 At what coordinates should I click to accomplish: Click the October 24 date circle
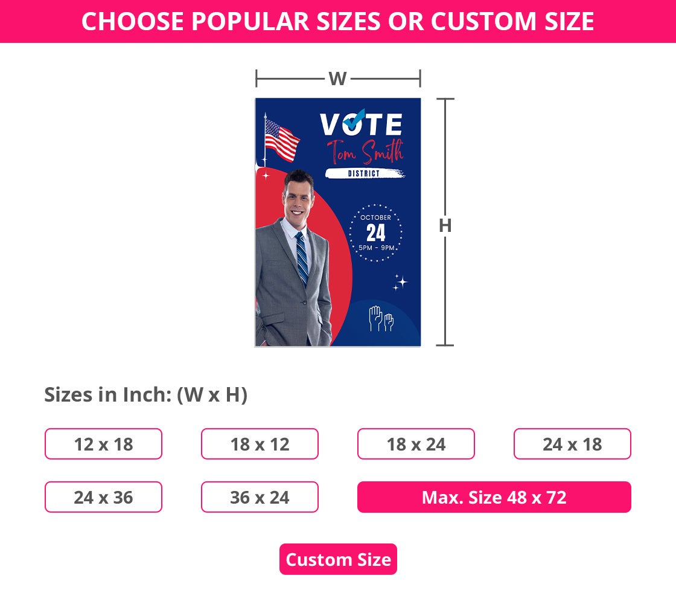[375, 233]
